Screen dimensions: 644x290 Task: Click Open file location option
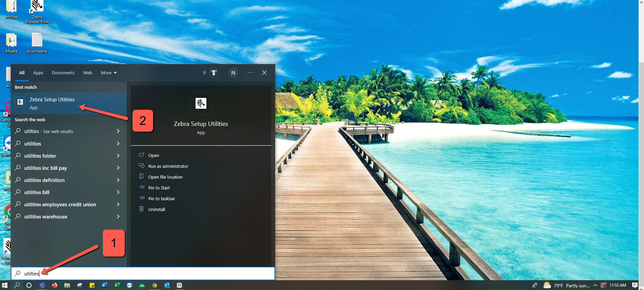[165, 177]
